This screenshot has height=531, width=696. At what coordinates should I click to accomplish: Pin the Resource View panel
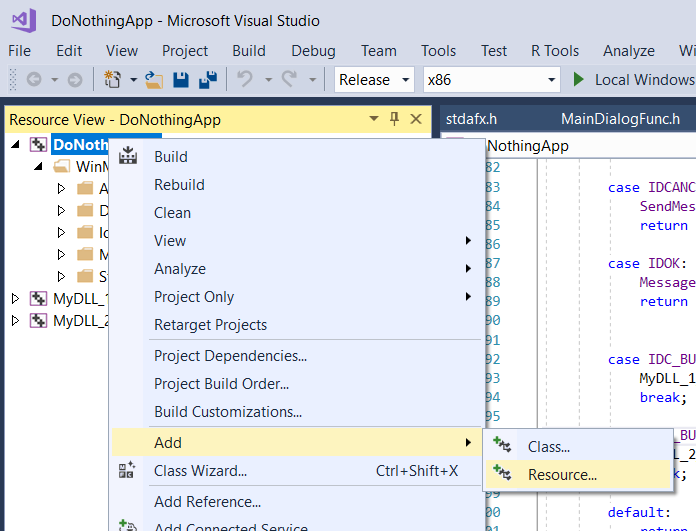point(394,119)
